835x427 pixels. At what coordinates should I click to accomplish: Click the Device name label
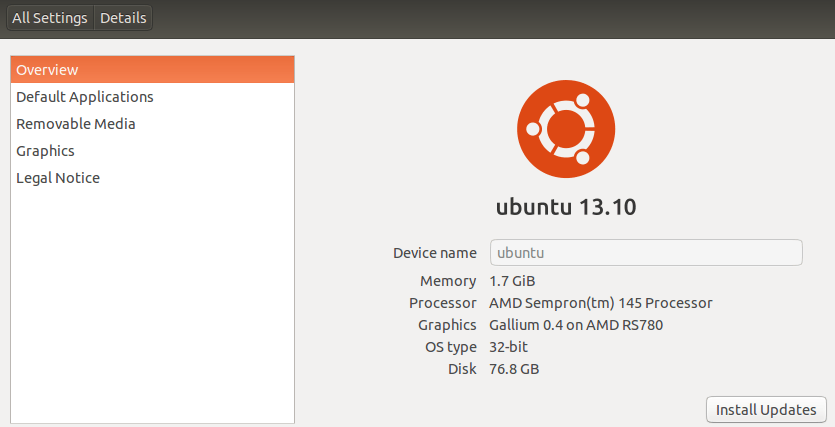[435, 253]
